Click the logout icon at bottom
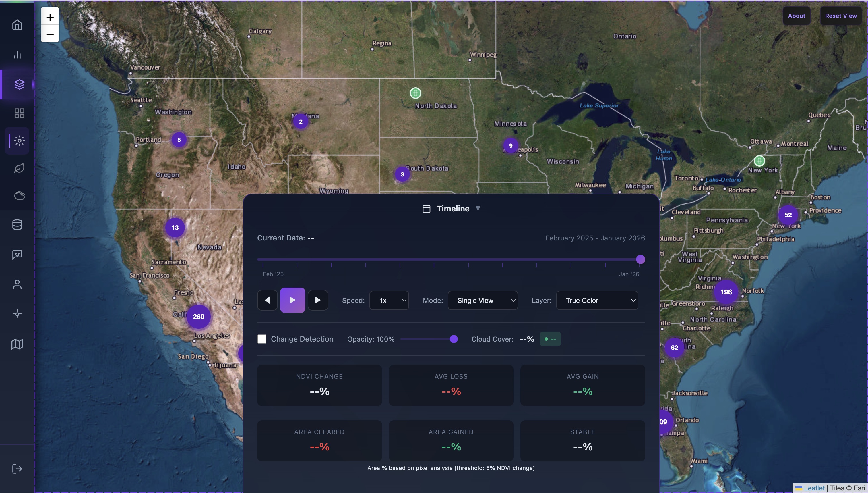This screenshot has height=493, width=868. (x=17, y=469)
